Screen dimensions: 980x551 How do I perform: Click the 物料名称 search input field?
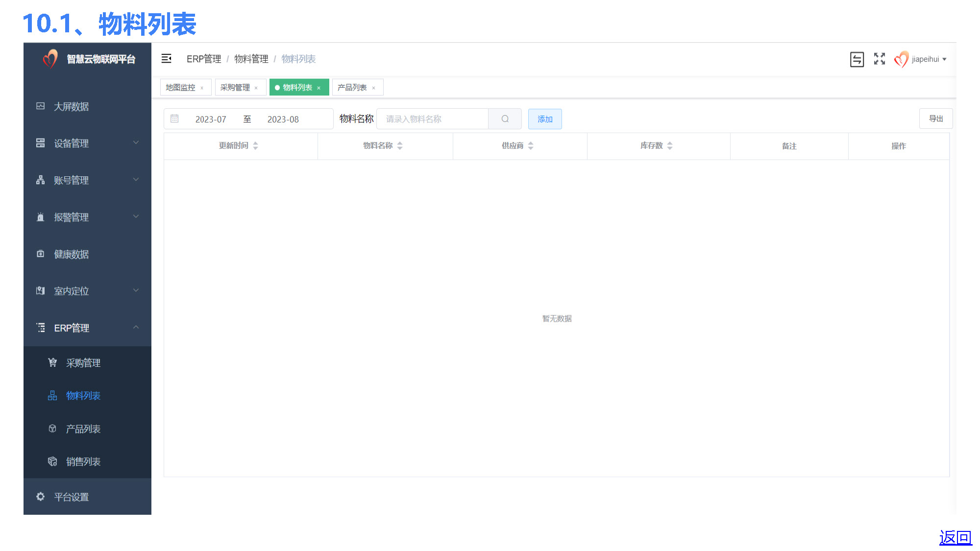pos(433,119)
